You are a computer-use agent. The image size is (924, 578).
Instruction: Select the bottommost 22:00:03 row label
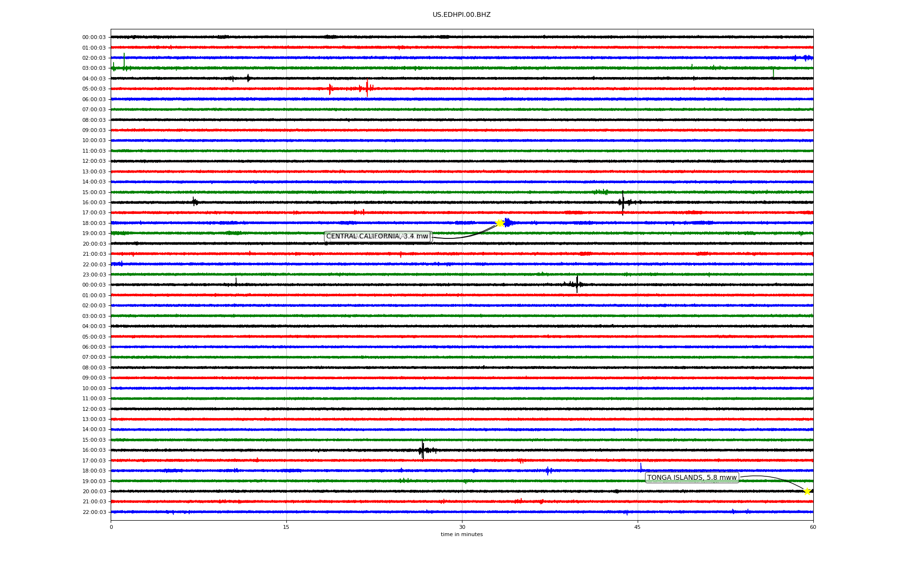tap(94, 512)
